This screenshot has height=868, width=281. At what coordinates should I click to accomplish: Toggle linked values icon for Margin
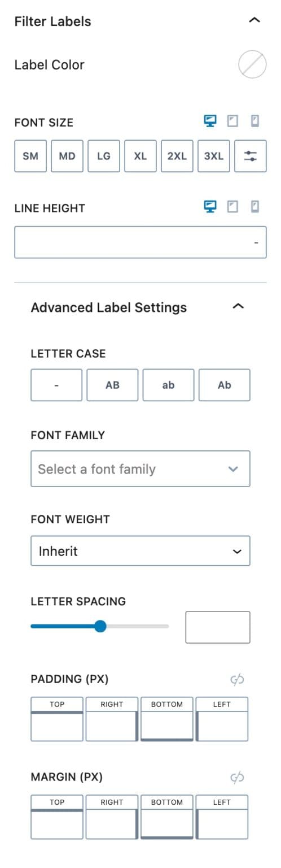(x=237, y=778)
